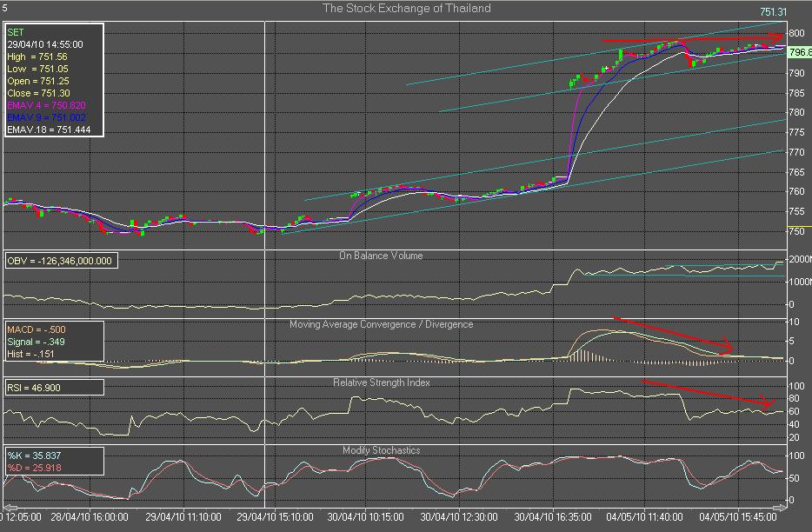This screenshot has width=812, height=532.
Task: Click the 60 label on RSI axis
Action: (794, 411)
